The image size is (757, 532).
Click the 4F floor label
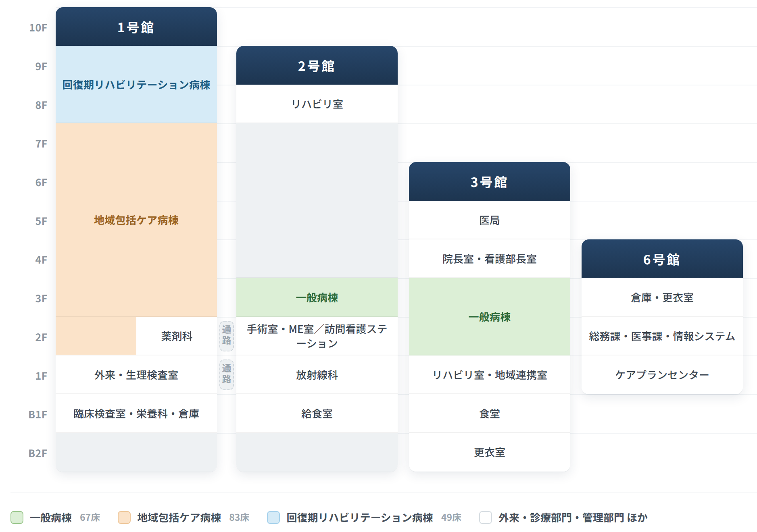click(41, 260)
